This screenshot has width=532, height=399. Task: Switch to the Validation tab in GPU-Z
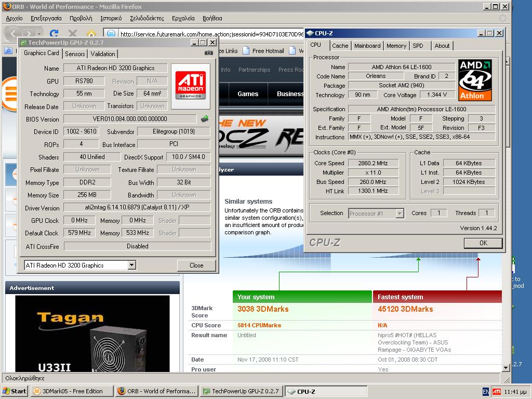coord(103,54)
